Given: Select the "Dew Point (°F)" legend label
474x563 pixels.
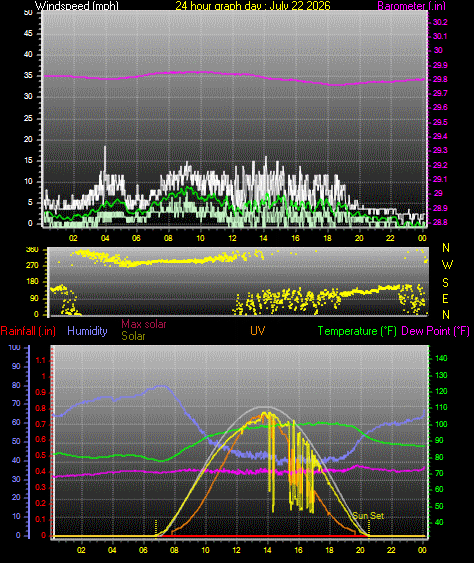Looking at the screenshot, I should click(436, 331).
